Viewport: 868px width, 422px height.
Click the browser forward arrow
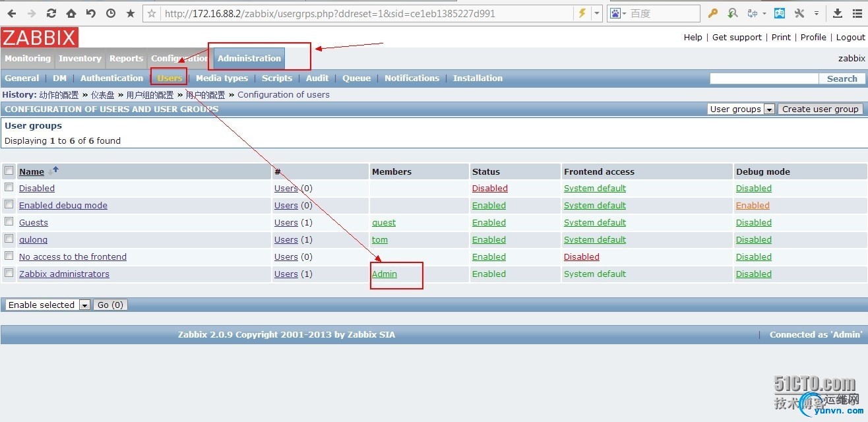[31, 13]
